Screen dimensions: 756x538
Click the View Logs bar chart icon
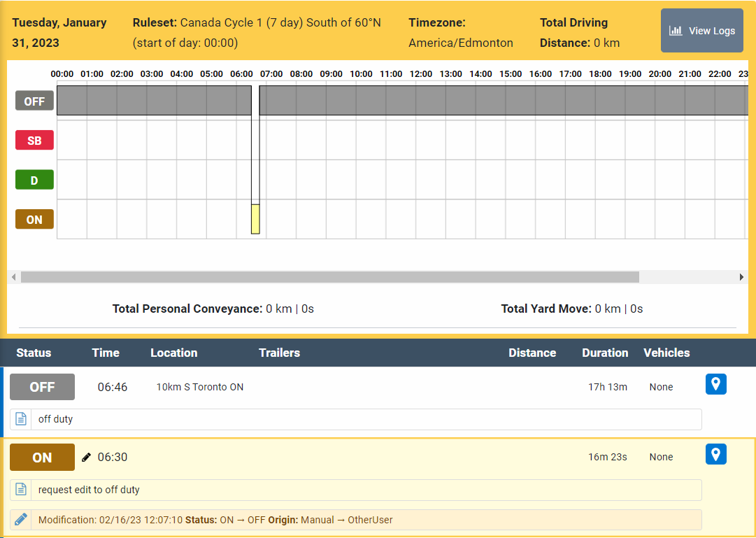676,31
